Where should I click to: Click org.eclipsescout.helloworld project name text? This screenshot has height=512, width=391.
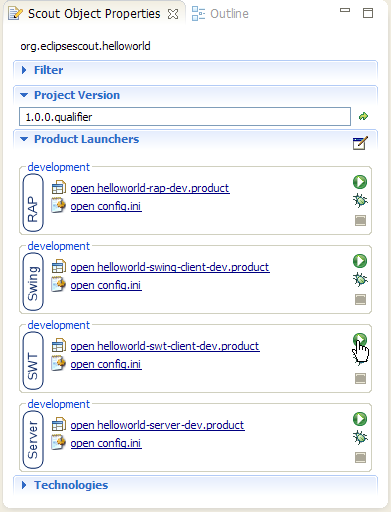[85, 46]
